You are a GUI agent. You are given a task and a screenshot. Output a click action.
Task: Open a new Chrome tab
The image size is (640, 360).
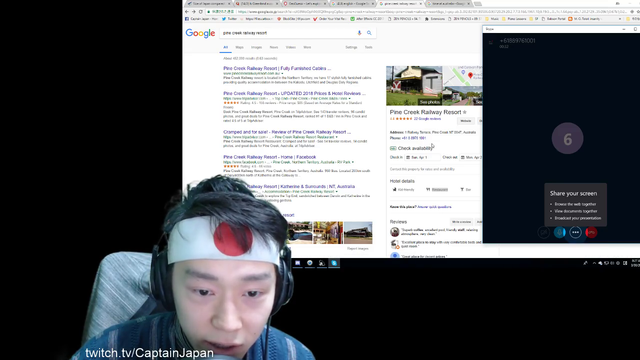click(x=478, y=4)
